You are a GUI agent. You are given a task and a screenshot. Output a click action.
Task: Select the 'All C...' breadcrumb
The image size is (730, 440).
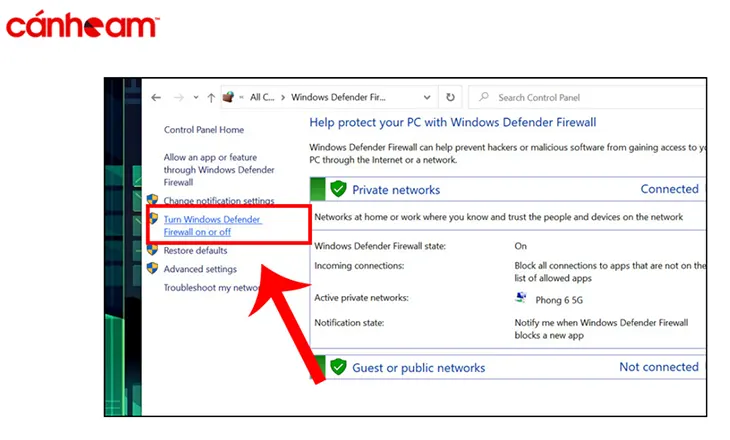coord(262,97)
